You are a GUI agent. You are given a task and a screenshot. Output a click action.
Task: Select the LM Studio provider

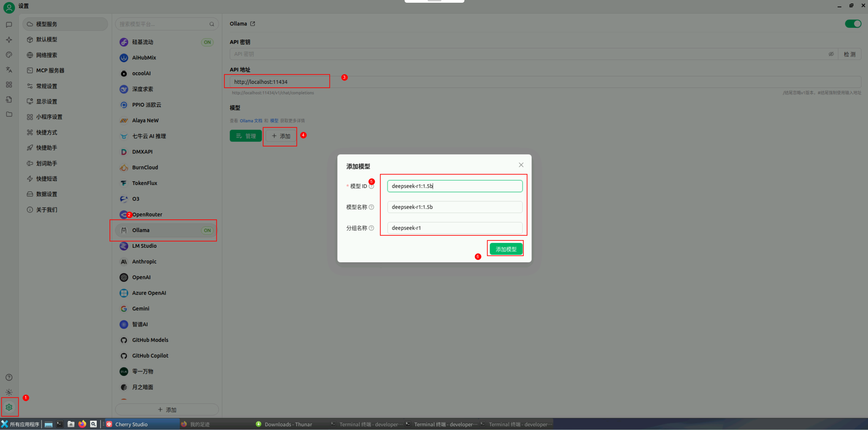[x=144, y=246]
